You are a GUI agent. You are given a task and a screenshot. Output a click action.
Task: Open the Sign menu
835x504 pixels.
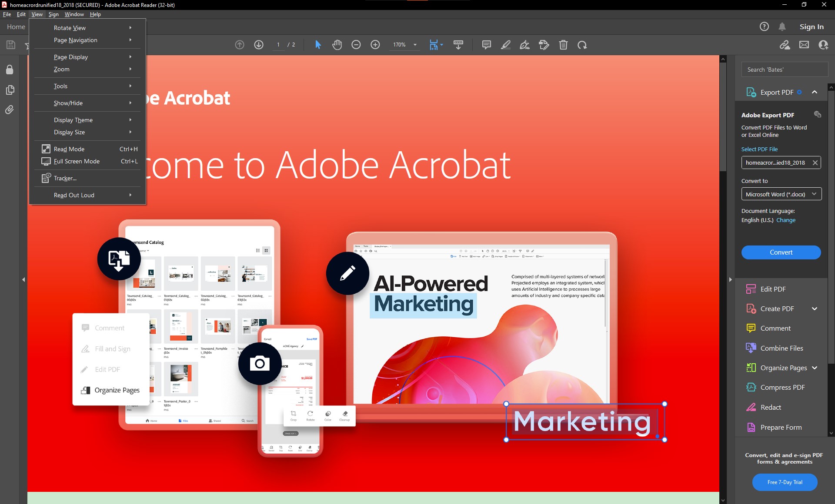[x=53, y=14]
